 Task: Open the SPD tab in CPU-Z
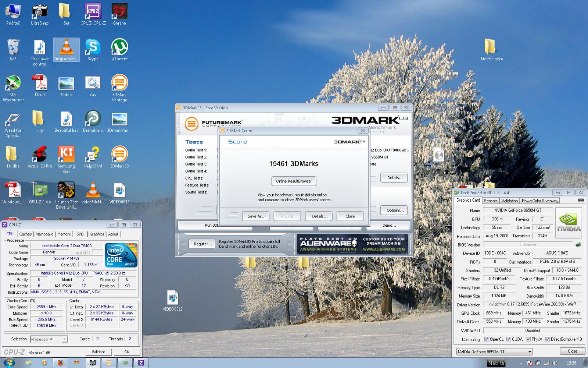click(x=80, y=234)
